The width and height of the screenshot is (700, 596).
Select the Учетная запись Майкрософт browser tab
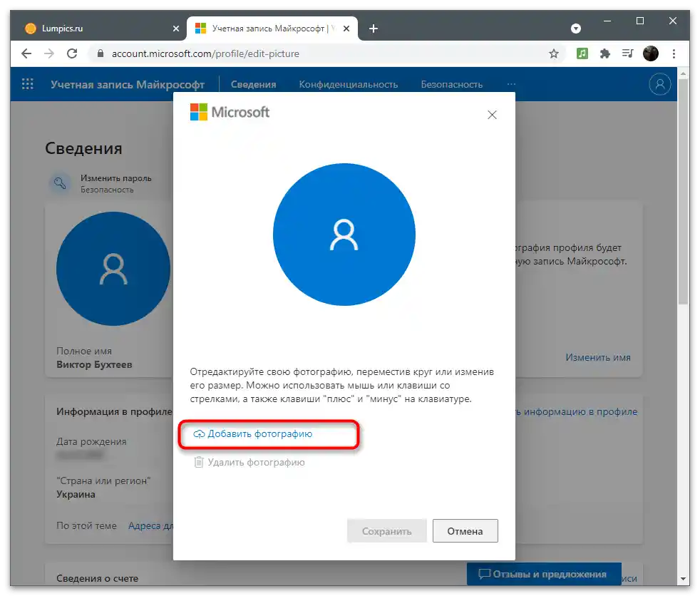(272, 29)
